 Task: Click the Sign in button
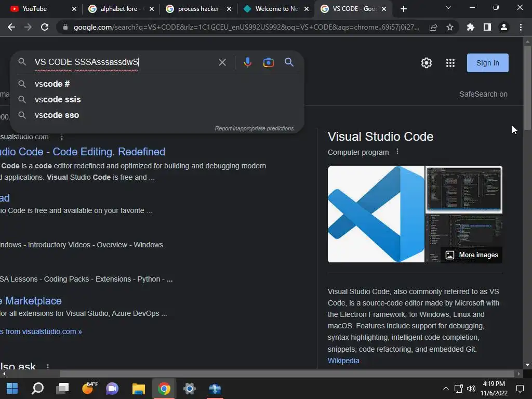pos(487,63)
